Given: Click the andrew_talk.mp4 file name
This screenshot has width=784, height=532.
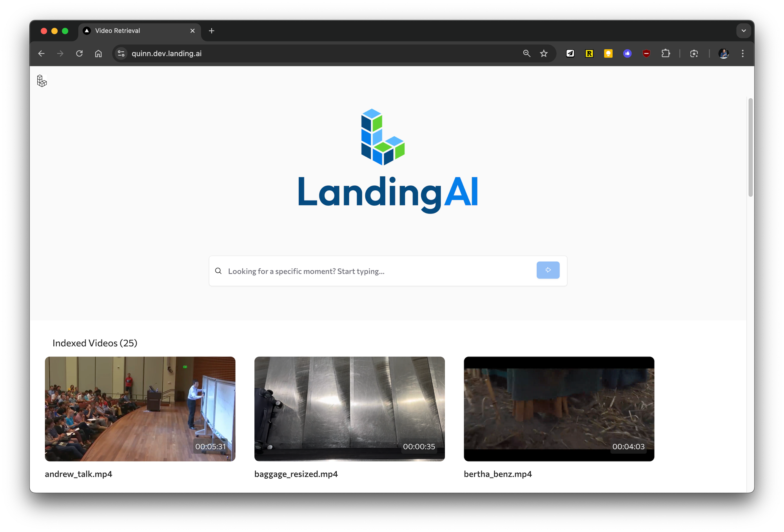Looking at the screenshot, I should [x=78, y=474].
